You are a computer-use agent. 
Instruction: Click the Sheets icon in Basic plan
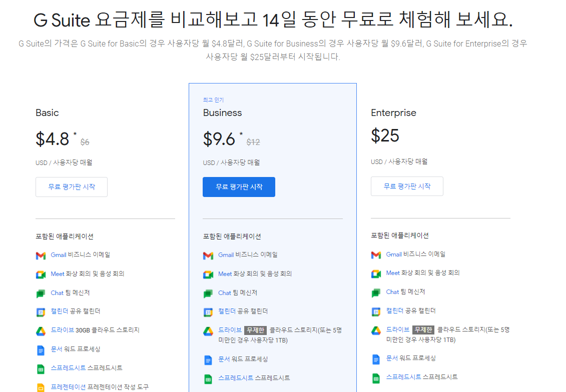pyautogui.click(x=41, y=369)
